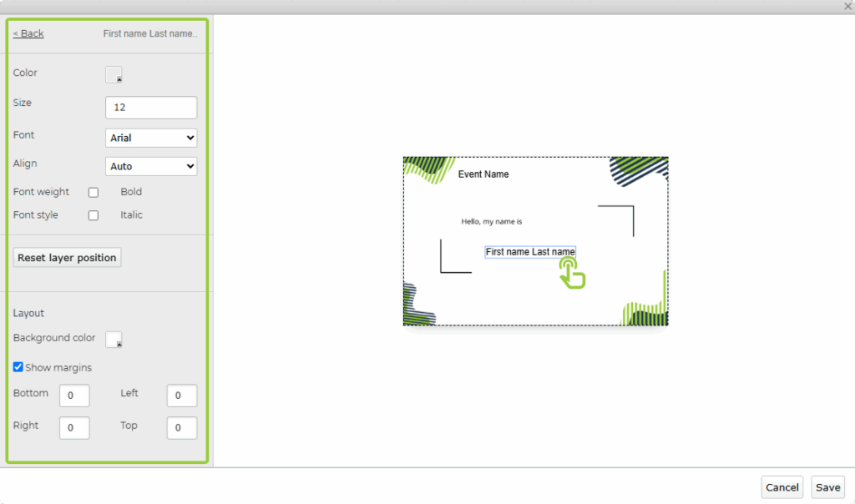The height and width of the screenshot is (504, 855).
Task: Click the Bottom margin input field
Action: 74,396
